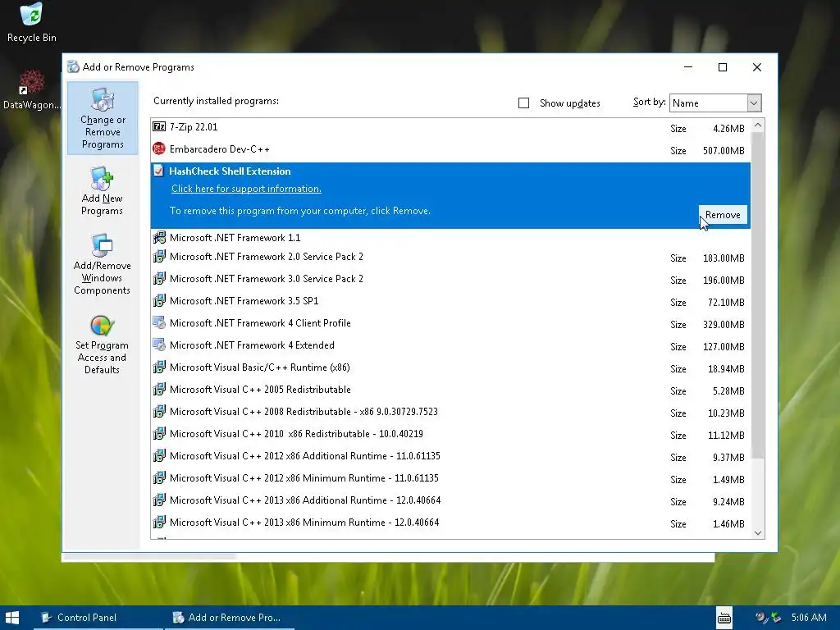840x630 pixels.
Task: Click the .NET Framework 4 Client Profile icon
Action: coord(159,323)
